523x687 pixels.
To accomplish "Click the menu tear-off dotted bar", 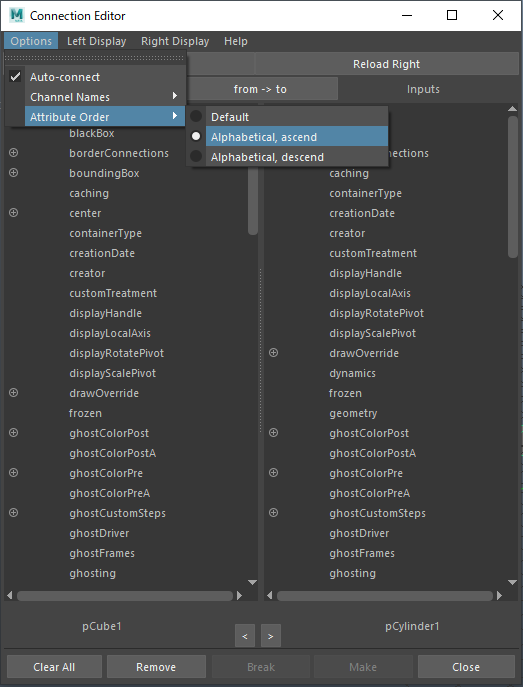I will coord(96,57).
